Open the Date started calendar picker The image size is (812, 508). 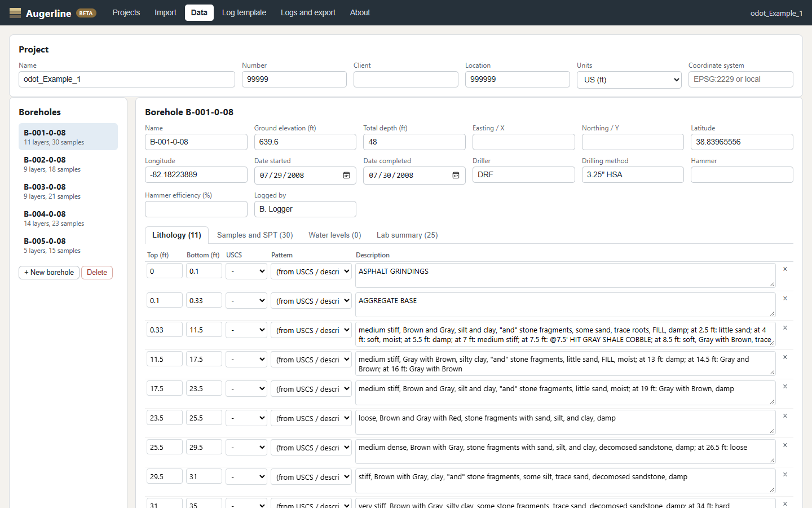click(346, 175)
